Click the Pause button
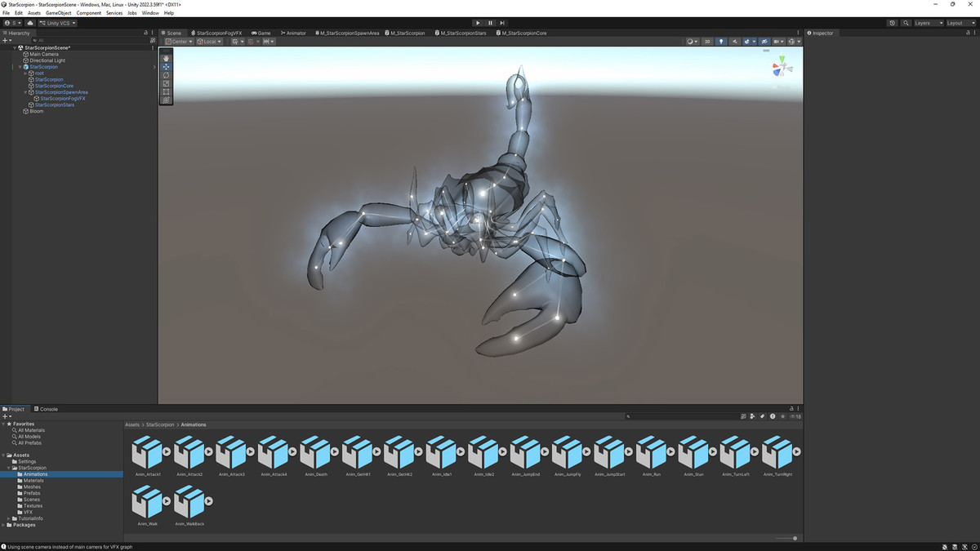 pyautogui.click(x=490, y=23)
